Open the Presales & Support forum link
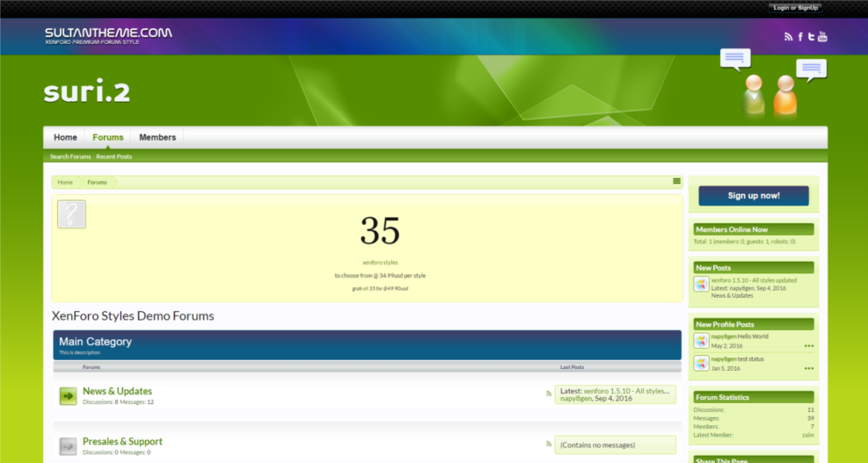 pos(122,441)
